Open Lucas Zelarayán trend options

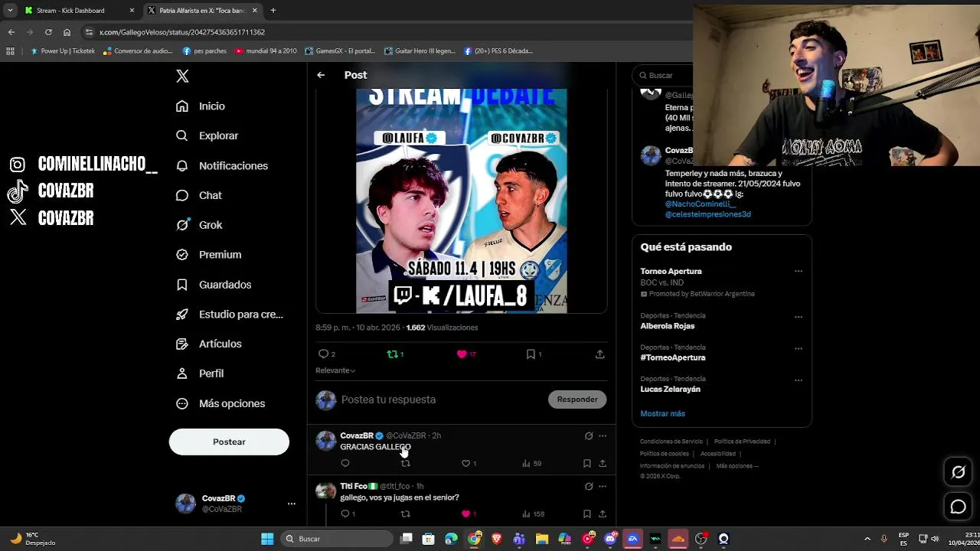point(799,380)
